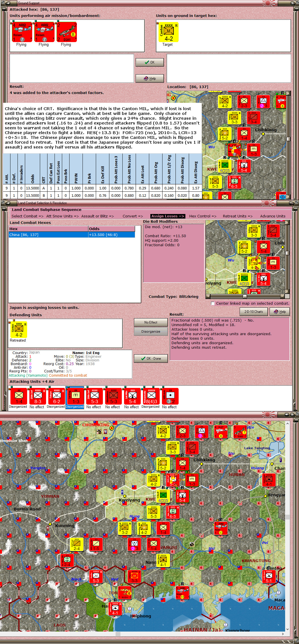Screen dimensions: 299x644
Task: Click Chungking city marker on main map
Action: click(x=112, y=428)
